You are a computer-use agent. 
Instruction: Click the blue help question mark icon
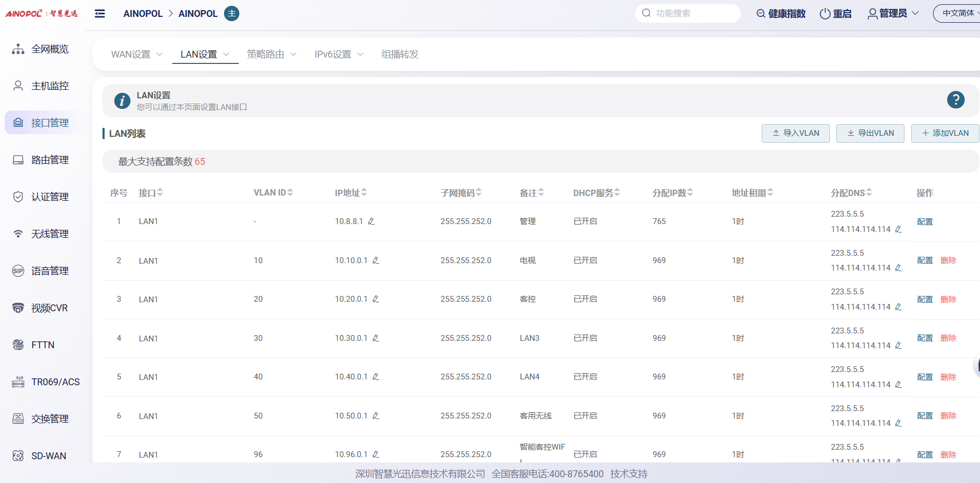click(x=955, y=100)
